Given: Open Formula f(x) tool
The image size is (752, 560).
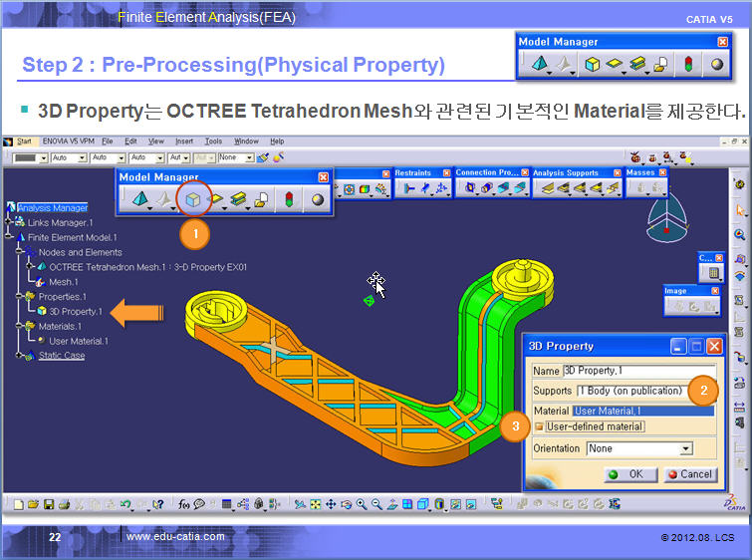Looking at the screenshot, I should [183, 504].
